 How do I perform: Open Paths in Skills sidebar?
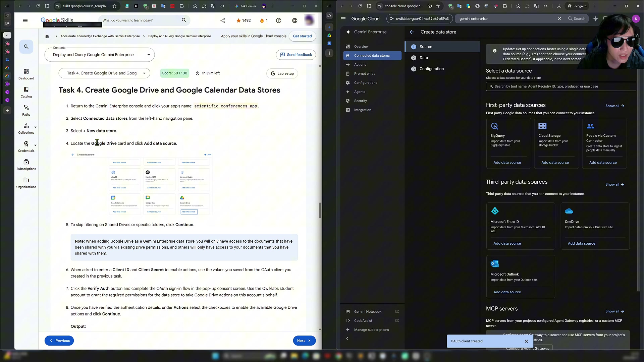[26, 110]
